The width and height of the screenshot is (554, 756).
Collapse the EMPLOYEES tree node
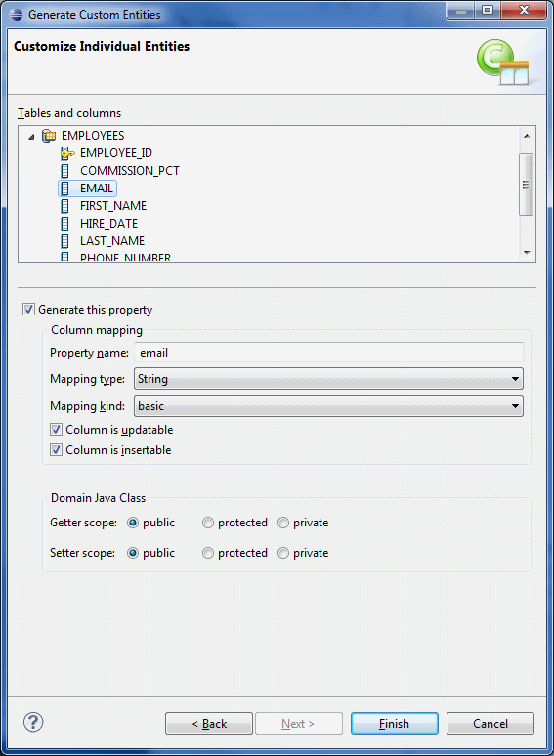[x=31, y=137]
